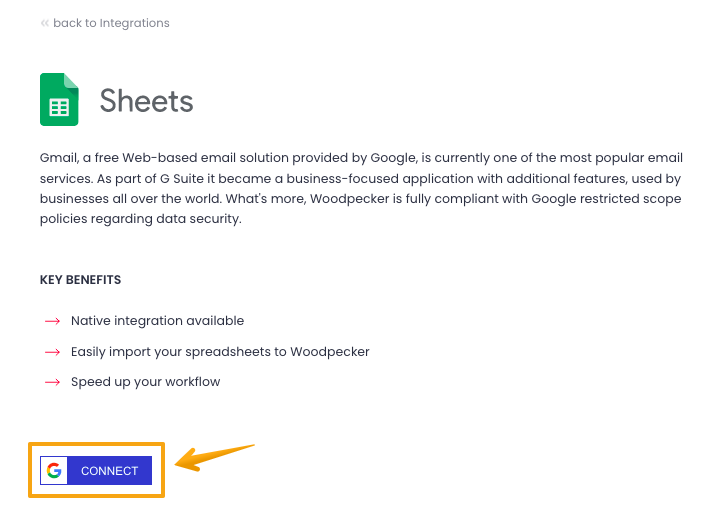Click the red arrow beside Native integration
This screenshot has width=721, height=511.
pos(52,321)
